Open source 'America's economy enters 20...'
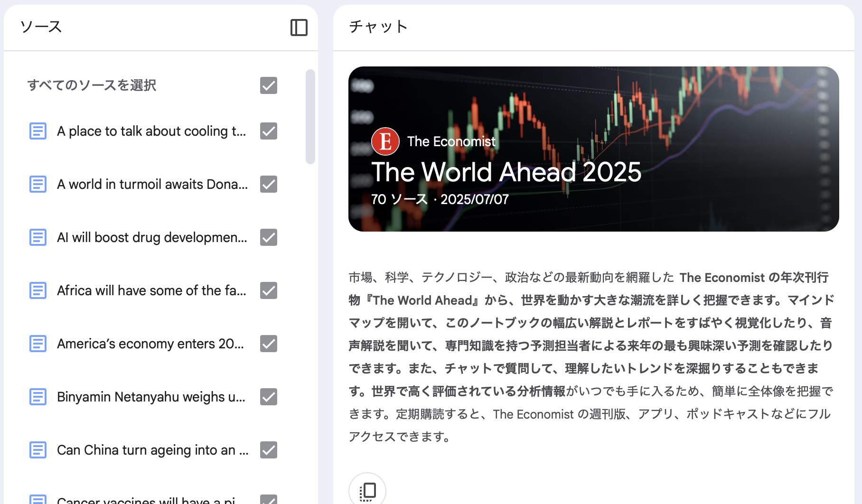 click(150, 344)
